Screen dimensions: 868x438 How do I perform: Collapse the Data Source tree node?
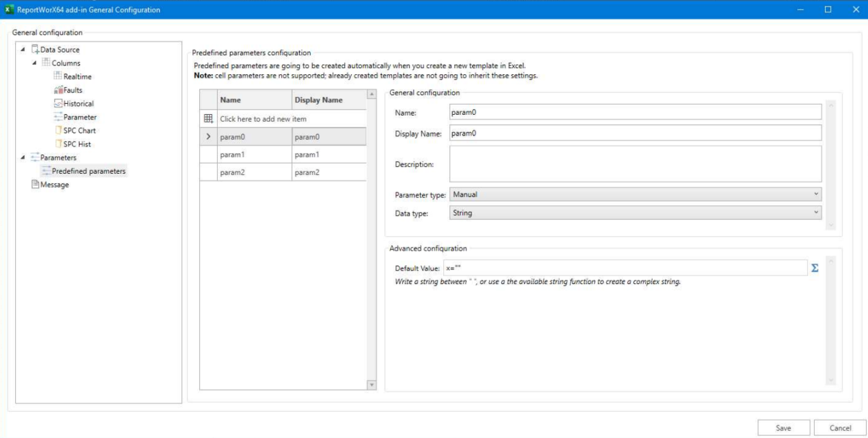pyautogui.click(x=22, y=49)
